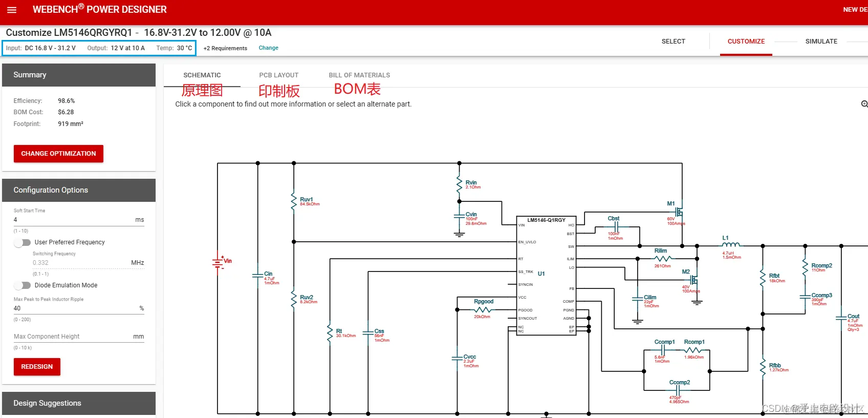Click the footprint value 919 mm²
The width and height of the screenshot is (868, 418).
(71, 124)
